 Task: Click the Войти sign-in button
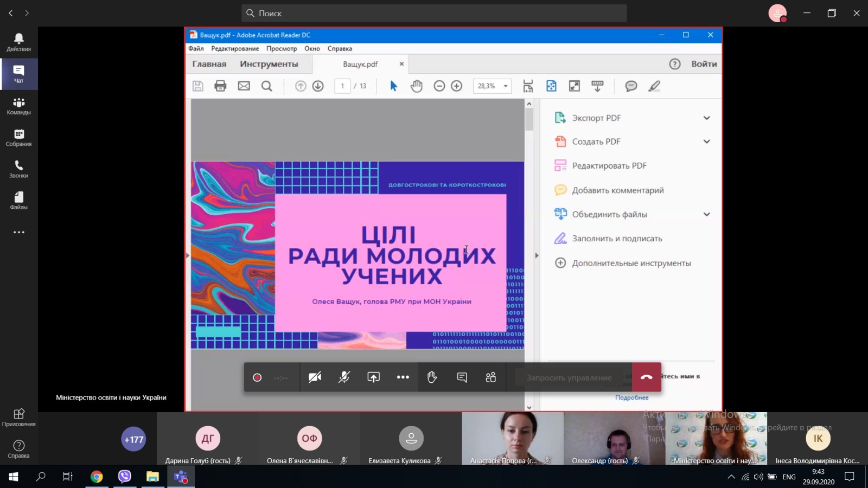(x=704, y=64)
